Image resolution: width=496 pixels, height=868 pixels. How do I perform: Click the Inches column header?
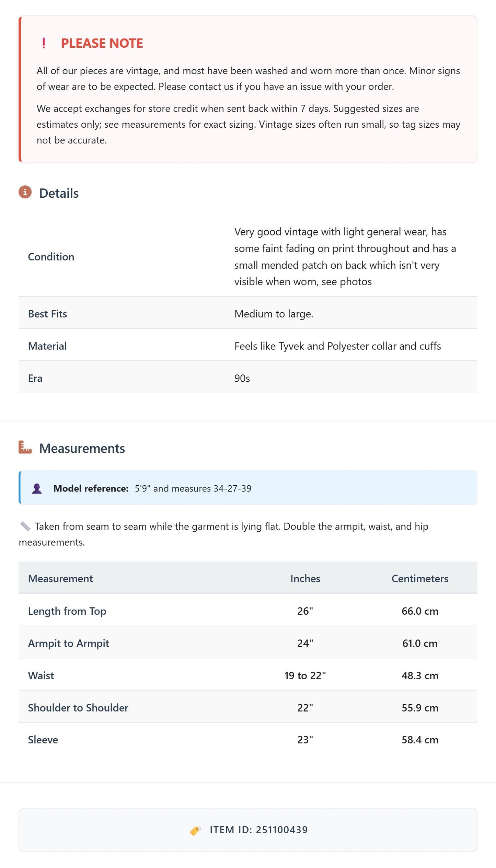tap(305, 579)
